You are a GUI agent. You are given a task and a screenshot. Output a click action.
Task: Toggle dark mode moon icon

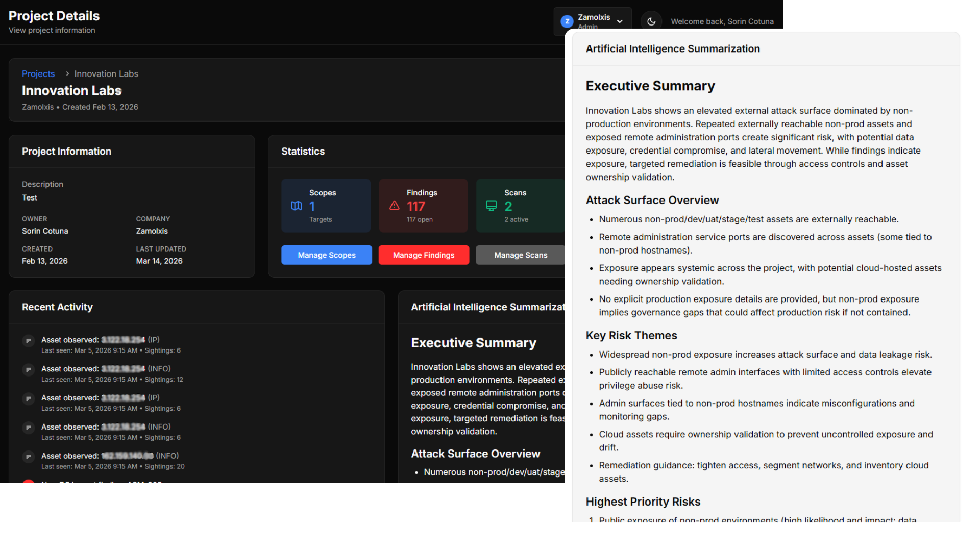click(x=651, y=21)
